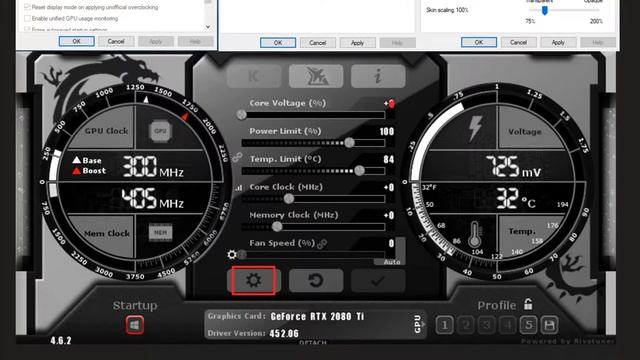The height and width of the screenshot is (360, 640).
Task: Click Cancel in the left settings dialog
Action: click(116, 41)
